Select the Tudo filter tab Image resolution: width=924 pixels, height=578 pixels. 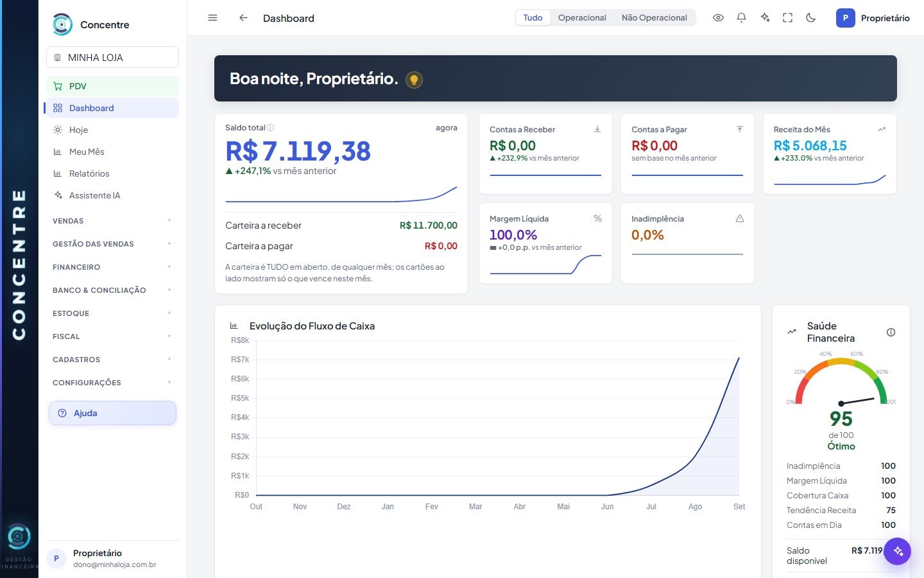pos(533,18)
